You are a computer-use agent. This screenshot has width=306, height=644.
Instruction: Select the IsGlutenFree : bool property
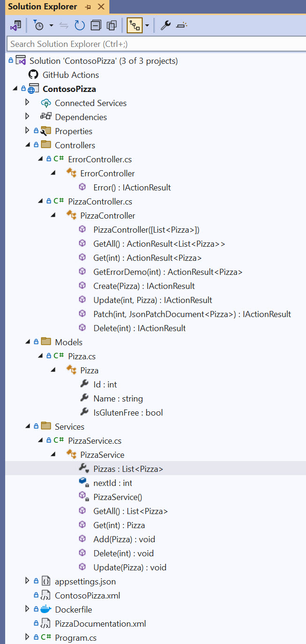128,412
